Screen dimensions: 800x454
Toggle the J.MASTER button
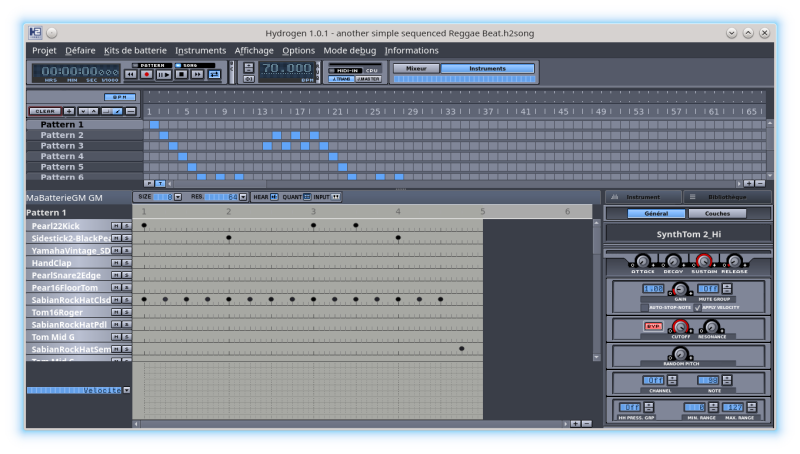[x=368, y=79]
